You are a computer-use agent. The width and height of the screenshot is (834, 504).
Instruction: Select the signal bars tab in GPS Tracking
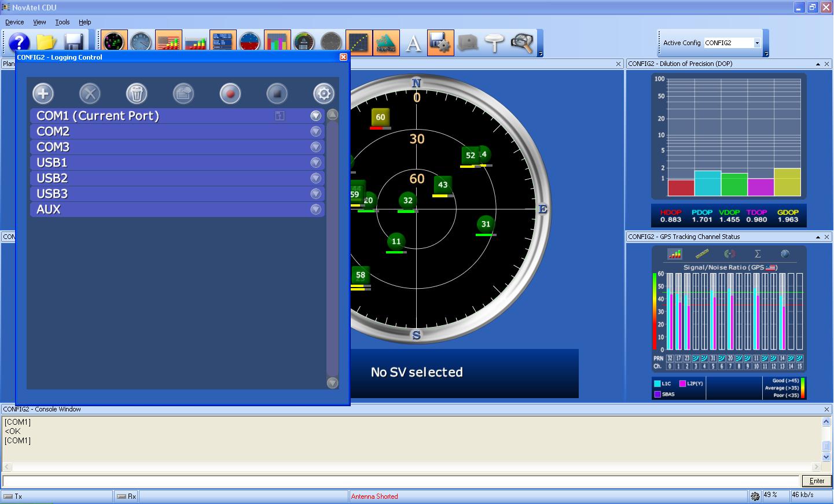[x=674, y=254]
